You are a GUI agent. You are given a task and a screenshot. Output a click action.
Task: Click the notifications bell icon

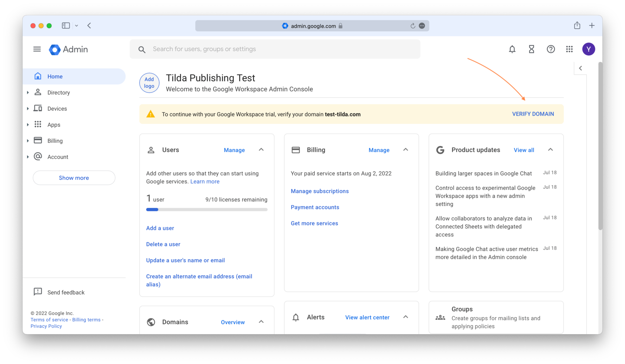pos(512,49)
